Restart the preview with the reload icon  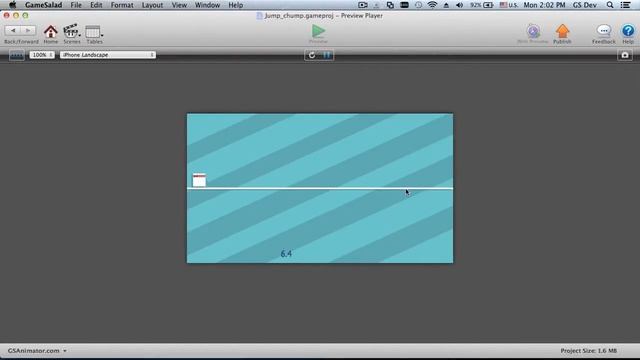tap(312, 55)
